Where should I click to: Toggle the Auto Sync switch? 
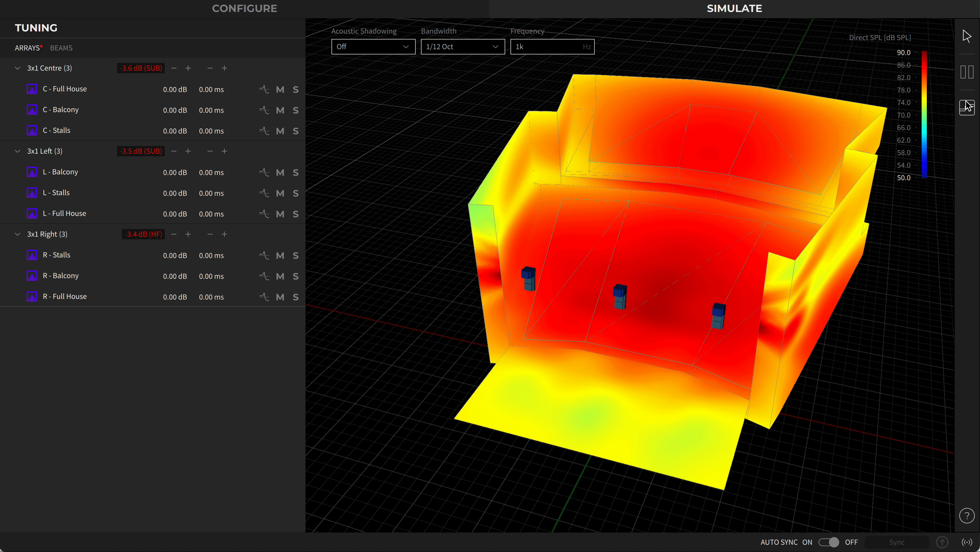point(829,542)
